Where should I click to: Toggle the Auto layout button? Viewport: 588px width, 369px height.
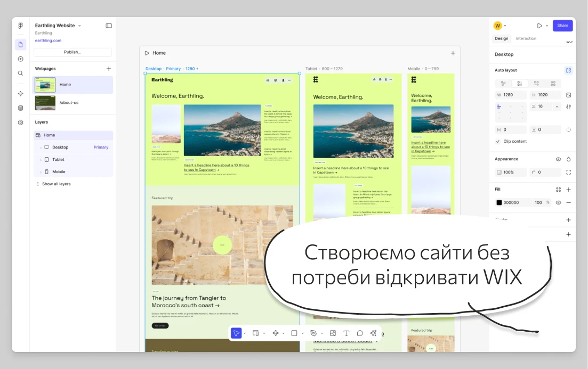pyautogui.click(x=568, y=70)
